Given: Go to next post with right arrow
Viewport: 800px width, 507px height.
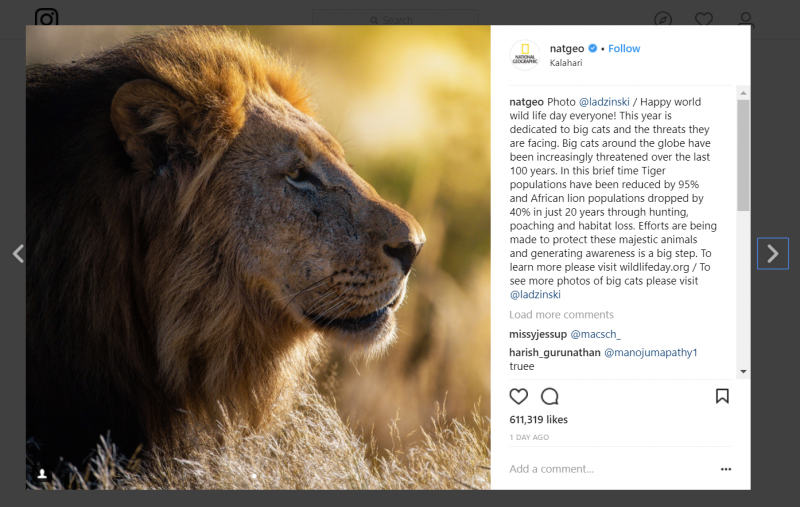Looking at the screenshot, I should pos(772,254).
